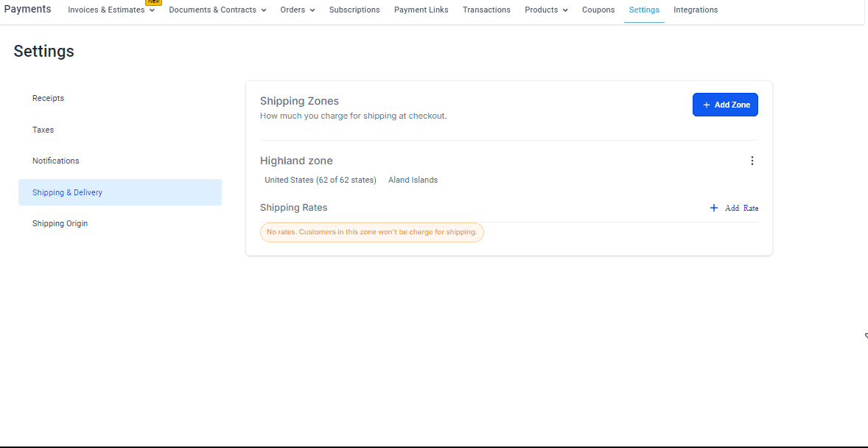
Task: Click the New badge above Invoices & Estimates
Action: click(153, 2)
